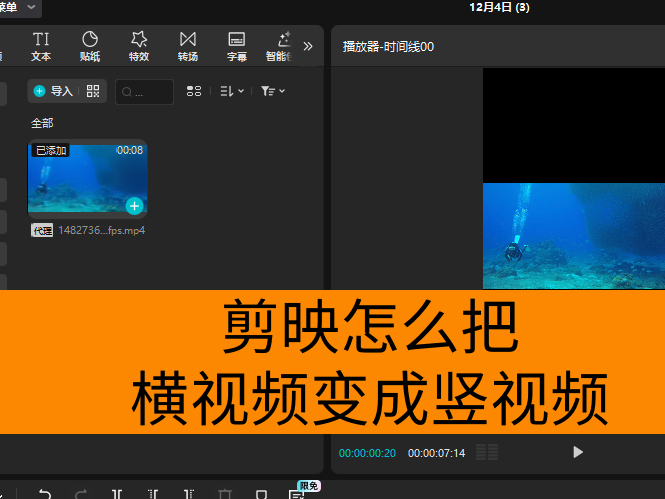Click the split clip tool icon
Screen dimensions: 665x499
pyautogui.click(x=118, y=493)
